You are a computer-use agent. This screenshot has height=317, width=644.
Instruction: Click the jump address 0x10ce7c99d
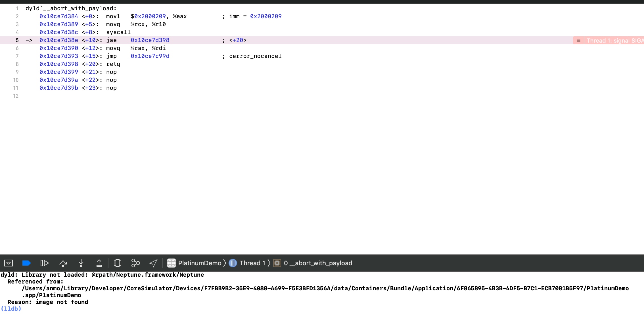(x=150, y=56)
